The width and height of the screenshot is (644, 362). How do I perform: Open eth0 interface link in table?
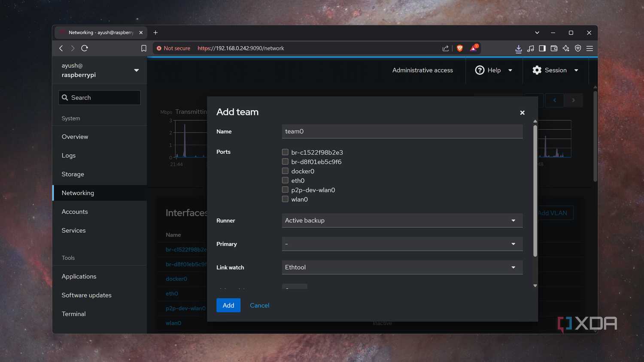(172, 294)
